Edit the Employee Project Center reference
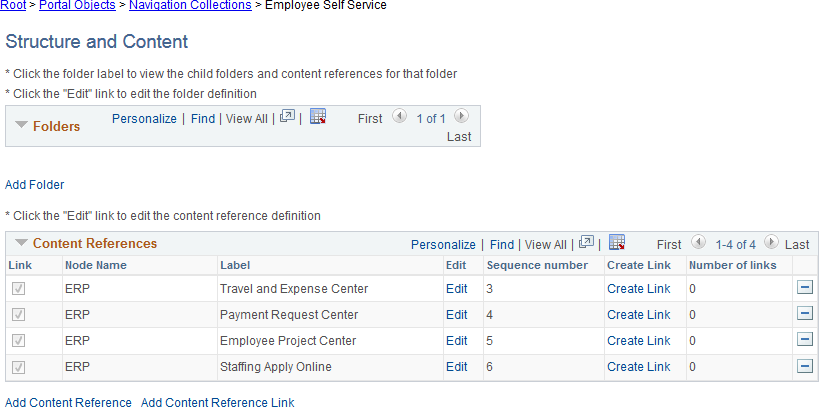 click(x=456, y=340)
